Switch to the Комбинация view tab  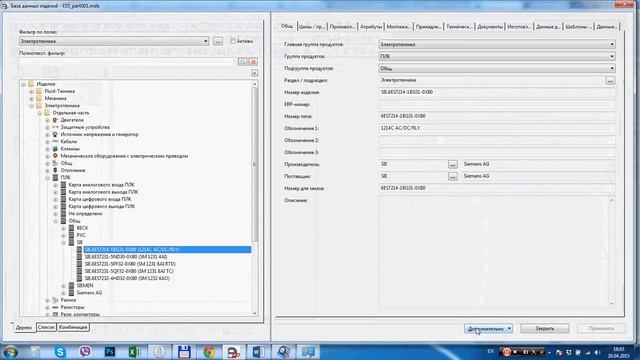[x=73, y=327]
